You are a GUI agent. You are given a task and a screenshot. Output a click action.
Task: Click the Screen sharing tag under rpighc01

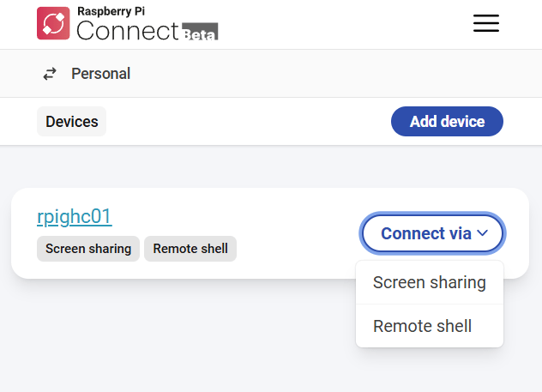point(88,249)
